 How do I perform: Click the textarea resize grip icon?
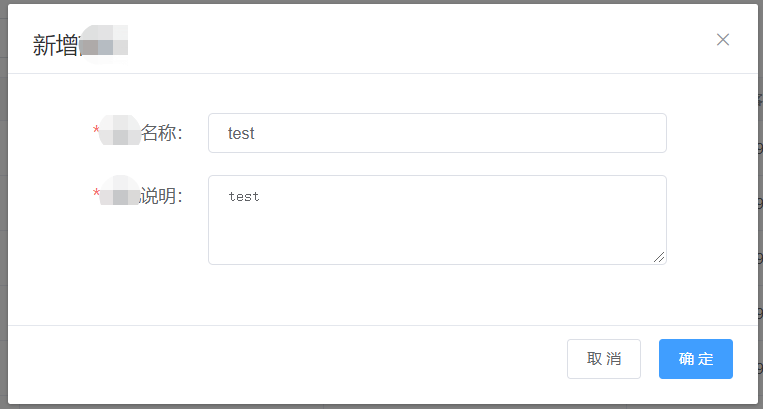[659, 257]
